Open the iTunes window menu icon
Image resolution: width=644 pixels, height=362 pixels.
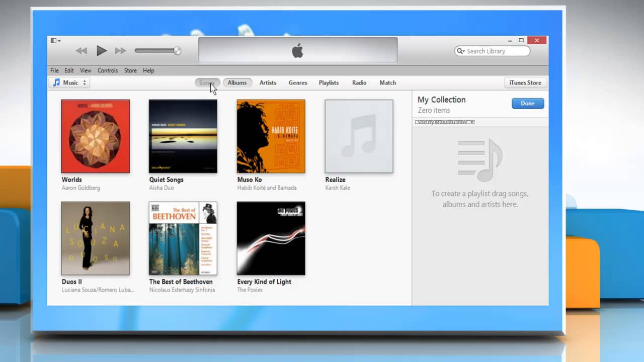click(x=55, y=41)
